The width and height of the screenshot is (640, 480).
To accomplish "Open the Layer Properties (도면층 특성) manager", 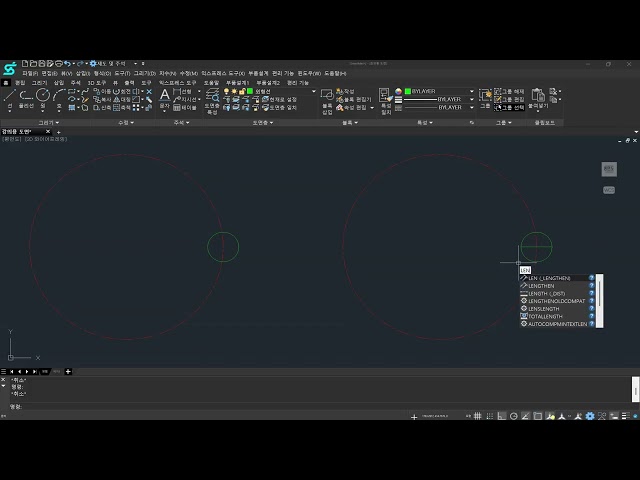I will (212, 101).
